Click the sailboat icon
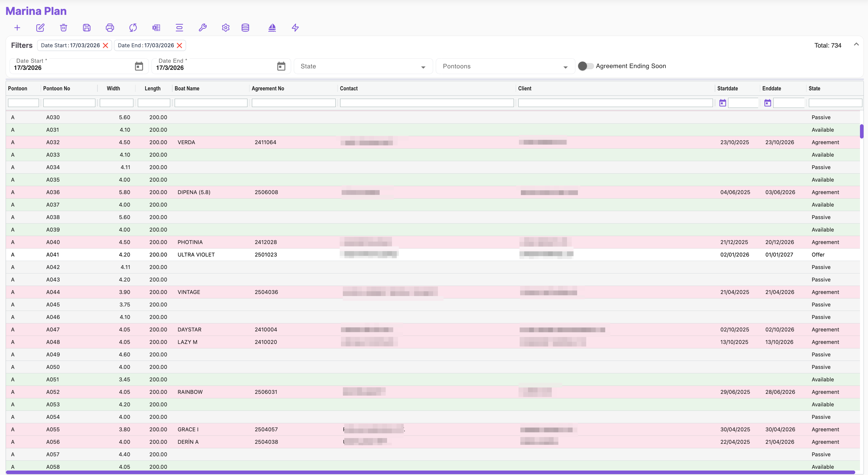868x475 pixels. 272,28
